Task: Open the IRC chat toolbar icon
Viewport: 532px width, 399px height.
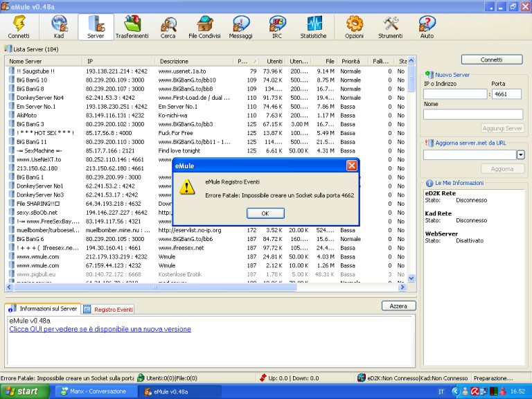Action: [276, 26]
